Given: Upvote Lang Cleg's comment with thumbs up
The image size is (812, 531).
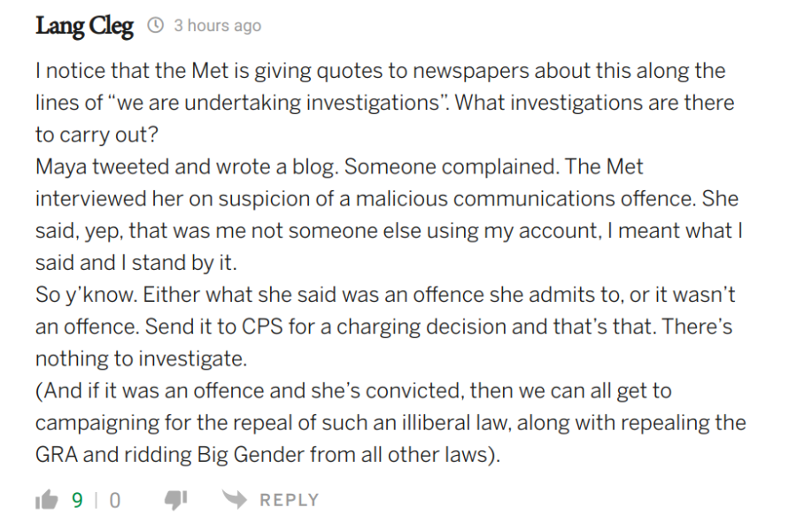Looking at the screenshot, I should point(46,501).
